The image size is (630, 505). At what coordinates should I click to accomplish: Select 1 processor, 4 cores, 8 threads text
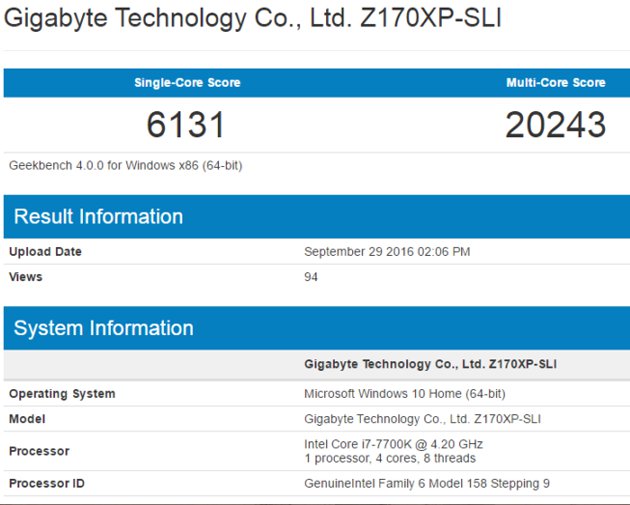[x=390, y=458]
